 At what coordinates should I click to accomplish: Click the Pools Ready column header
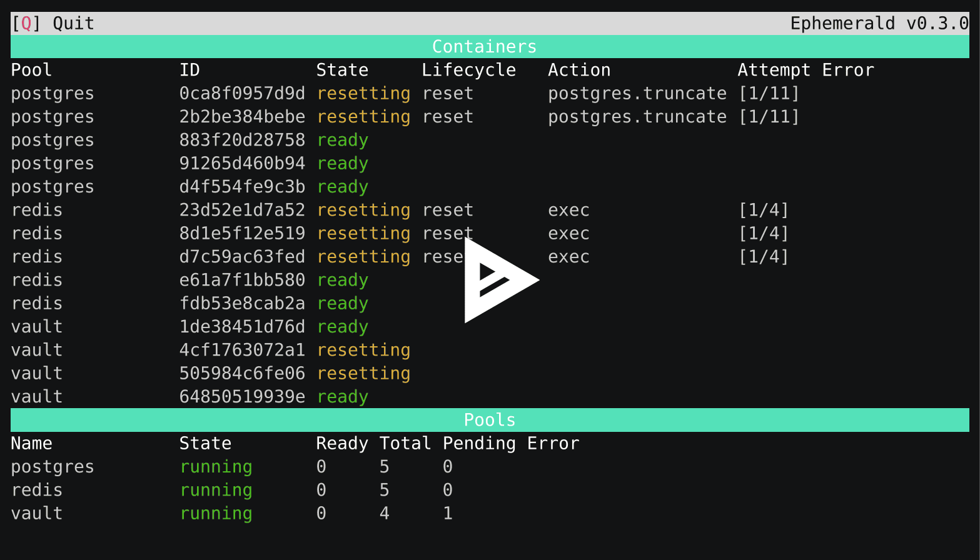(x=343, y=443)
